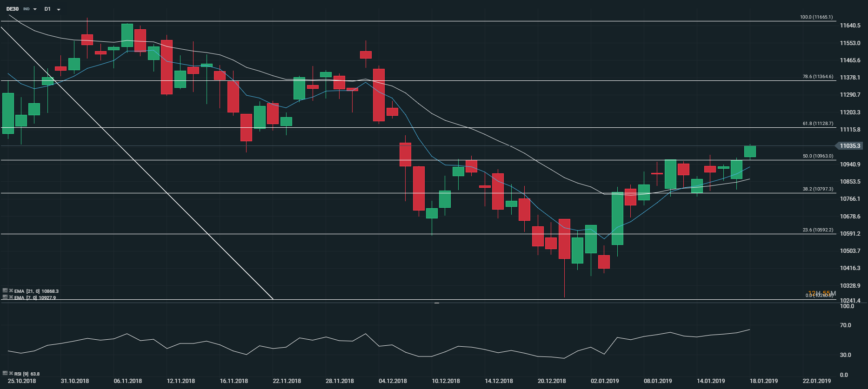Expand the DE30 symbol dropdown arrow
Viewport: 868px width, 389px height.
point(35,9)
